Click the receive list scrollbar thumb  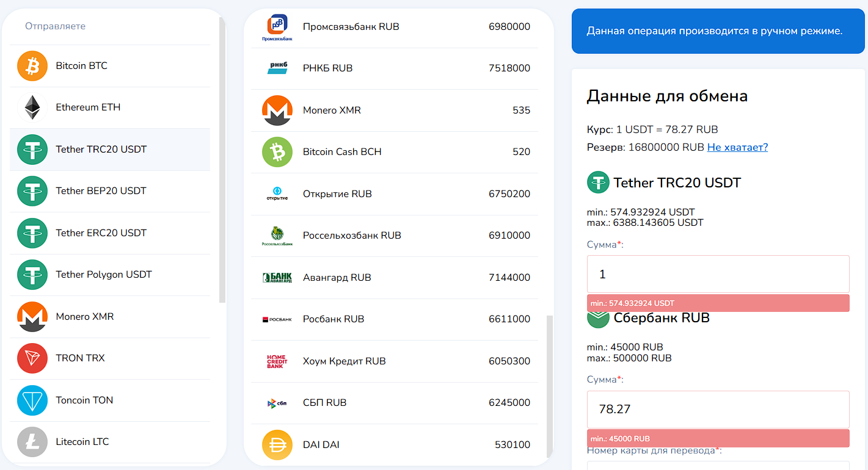click(550, 386)
